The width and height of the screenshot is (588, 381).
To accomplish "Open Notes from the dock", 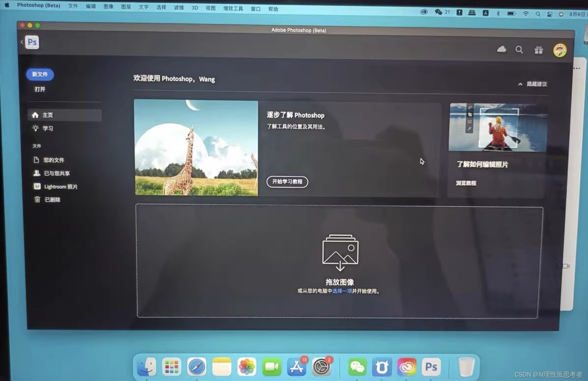I will pyautogui.click(x=222, y=367).
